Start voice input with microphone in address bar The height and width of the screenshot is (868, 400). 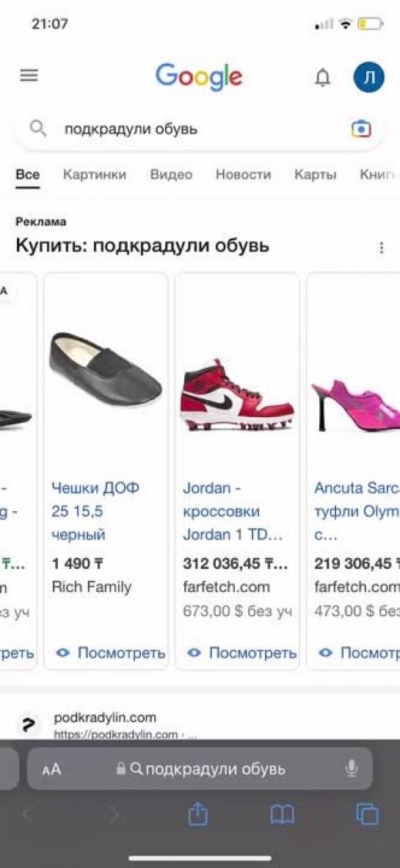coord(352,768)
